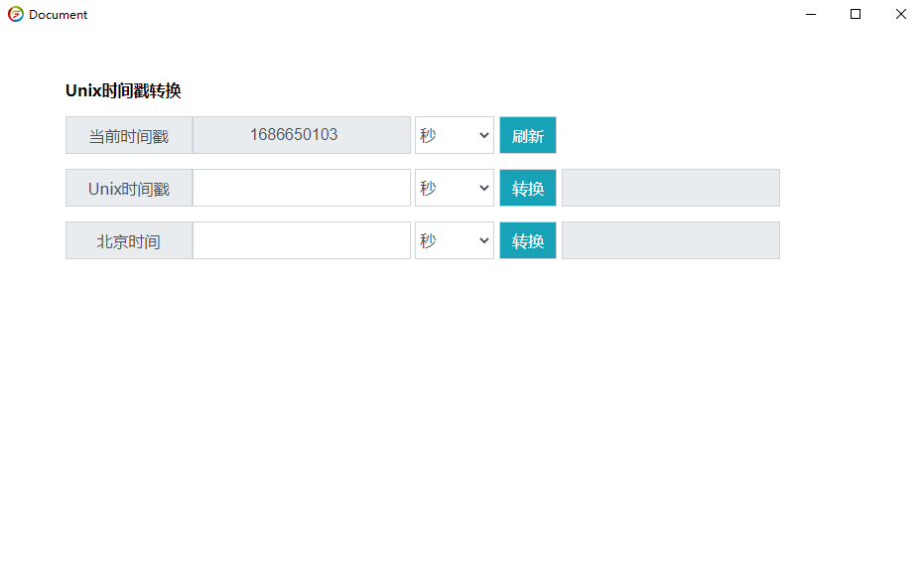Click 转换 in the 北京时间 row
924x587 pixels.
(528, 240)
